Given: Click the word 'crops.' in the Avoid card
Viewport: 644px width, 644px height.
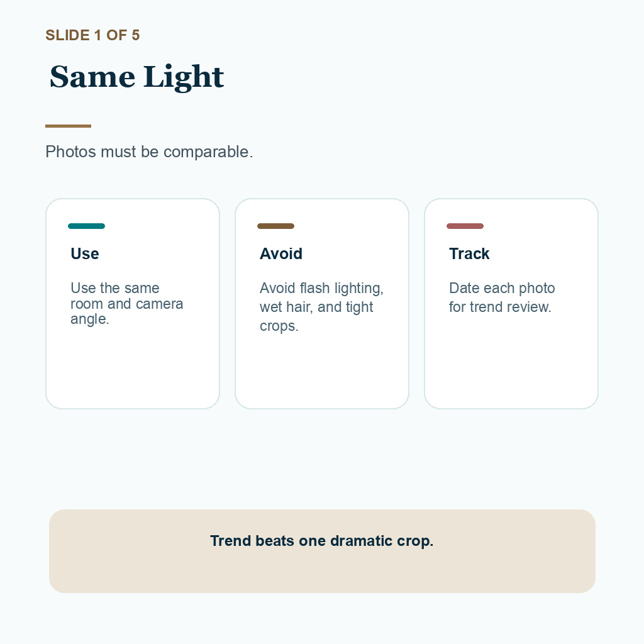Looking at the screenshot, I should point(279,326).
